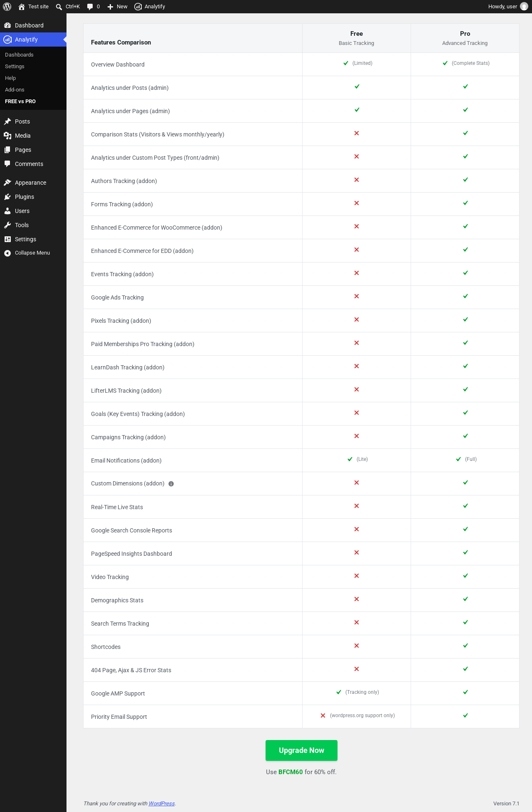
Task: Click the Dashboard gauge icon in sidebar
Action: [x=7, y=25]
